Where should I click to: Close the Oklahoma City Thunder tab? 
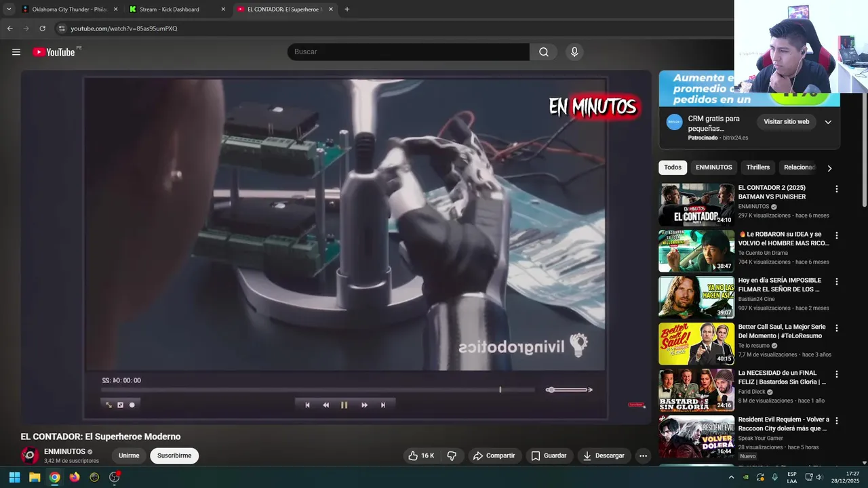tap(115, 9)
